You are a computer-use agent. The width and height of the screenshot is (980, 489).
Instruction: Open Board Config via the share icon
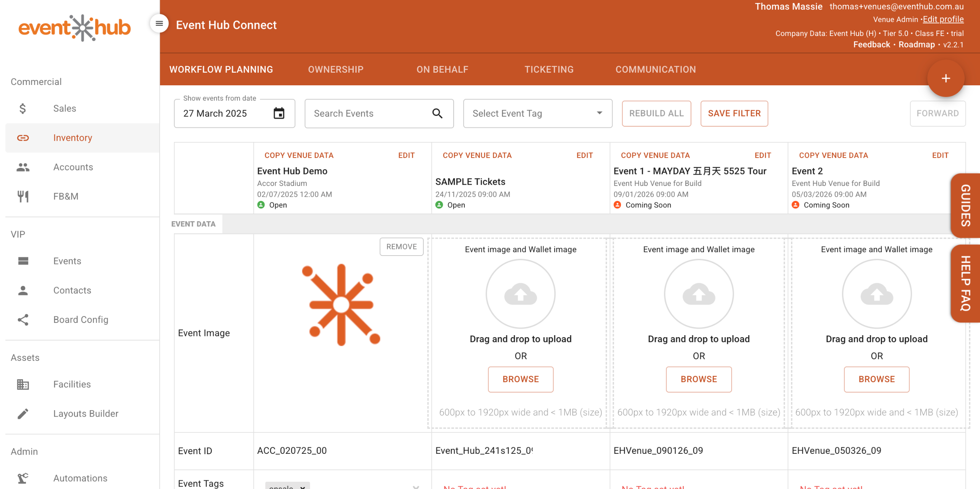23,319
